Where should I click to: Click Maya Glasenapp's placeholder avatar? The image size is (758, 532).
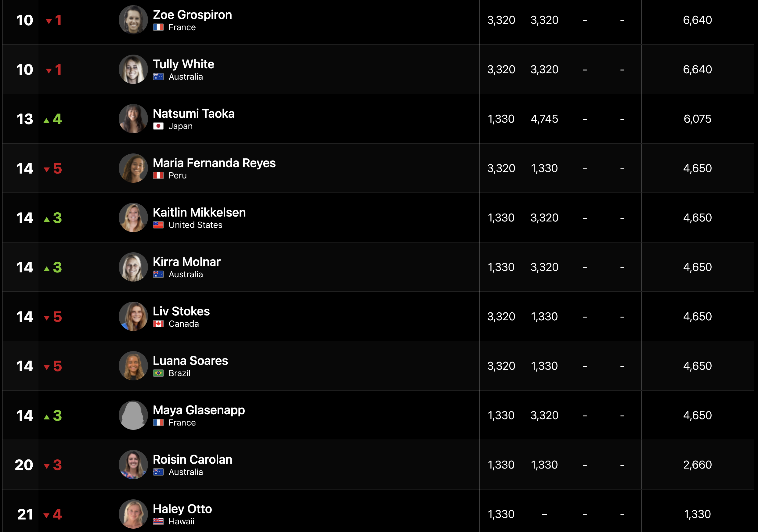pos(133,415)
